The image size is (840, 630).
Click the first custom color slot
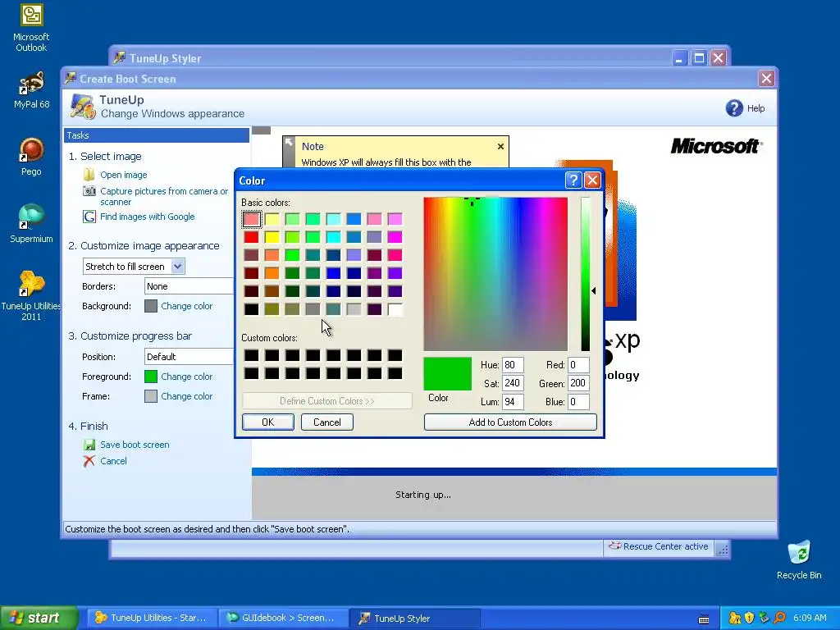click(x=251, y=355)
